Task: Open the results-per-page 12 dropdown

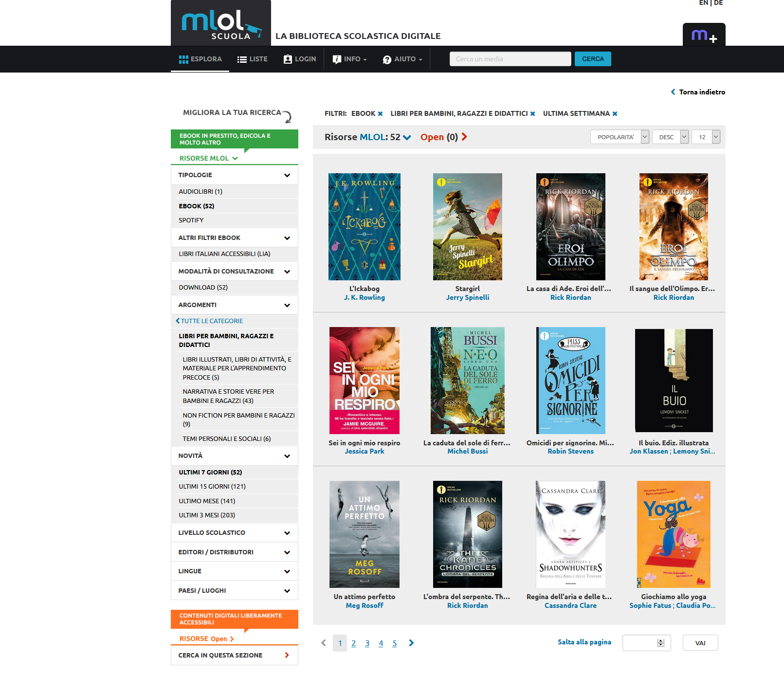Action: pyautogui.click(x=706, y=137)
